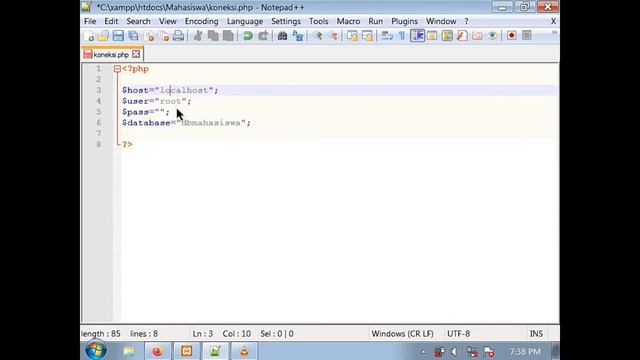
Task: Open Folder as Workspace toolbar icon
Action: (x=477, y=36)
